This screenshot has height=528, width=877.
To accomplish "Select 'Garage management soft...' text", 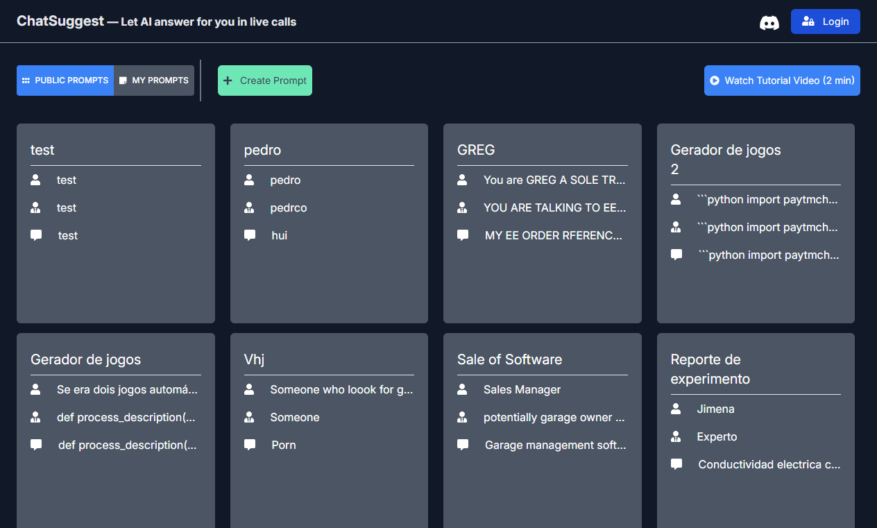I will pos(555,445).
